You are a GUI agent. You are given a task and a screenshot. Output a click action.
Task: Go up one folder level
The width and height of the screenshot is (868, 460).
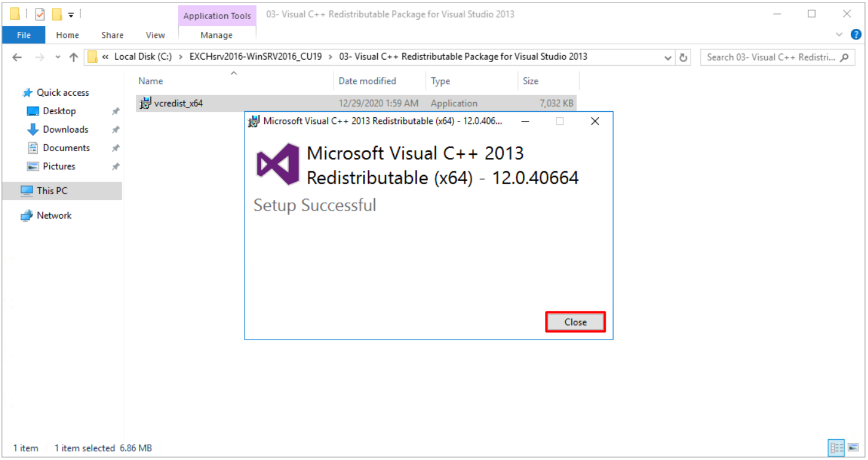coord(74,57)
